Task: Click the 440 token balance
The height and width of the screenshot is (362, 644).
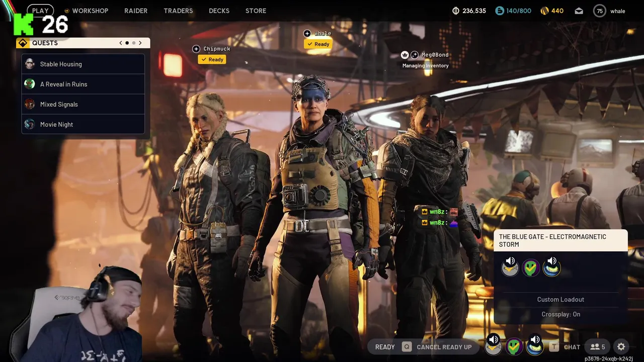Action: 557,11
